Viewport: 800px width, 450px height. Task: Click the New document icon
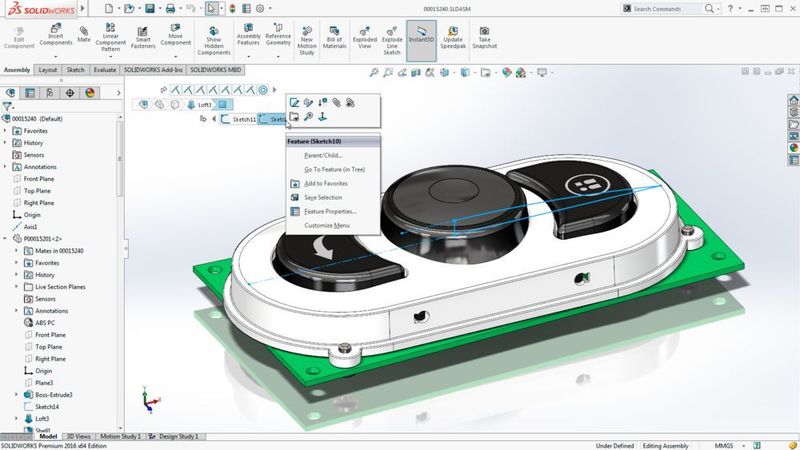click(109, 8)
